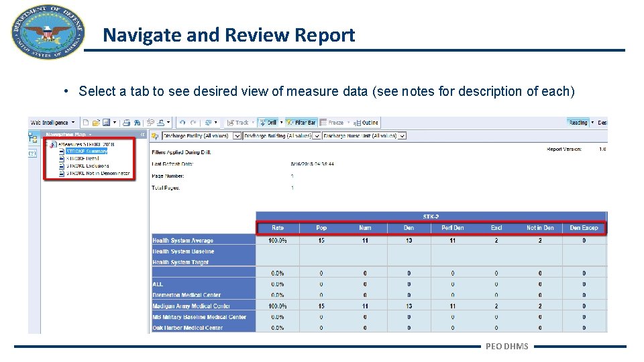Viewport: 644px width, 362px height.
Task: Open the Discharge Nurse Unit filter dropdown
Action: pos(402,136)
